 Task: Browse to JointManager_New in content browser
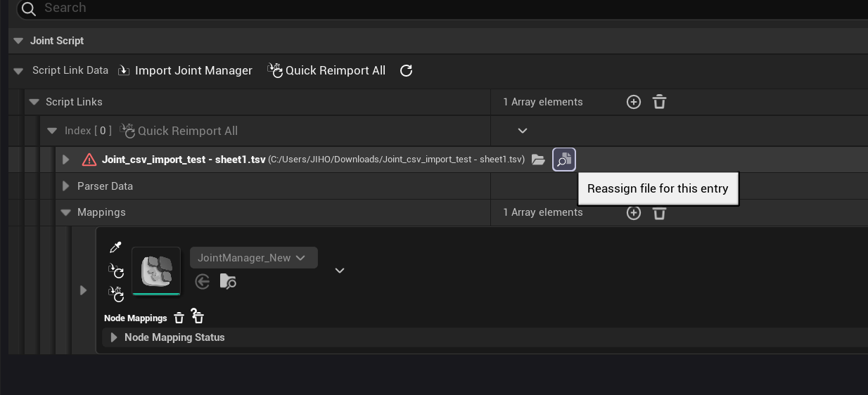click(228, 282)
